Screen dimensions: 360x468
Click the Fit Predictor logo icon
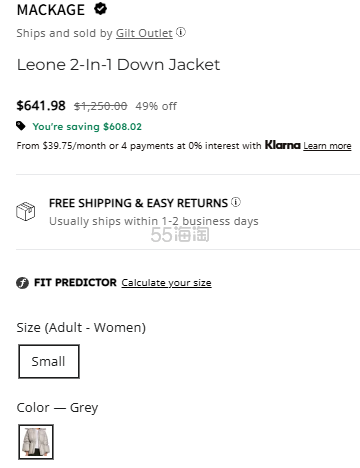click(x=22, y=283)
